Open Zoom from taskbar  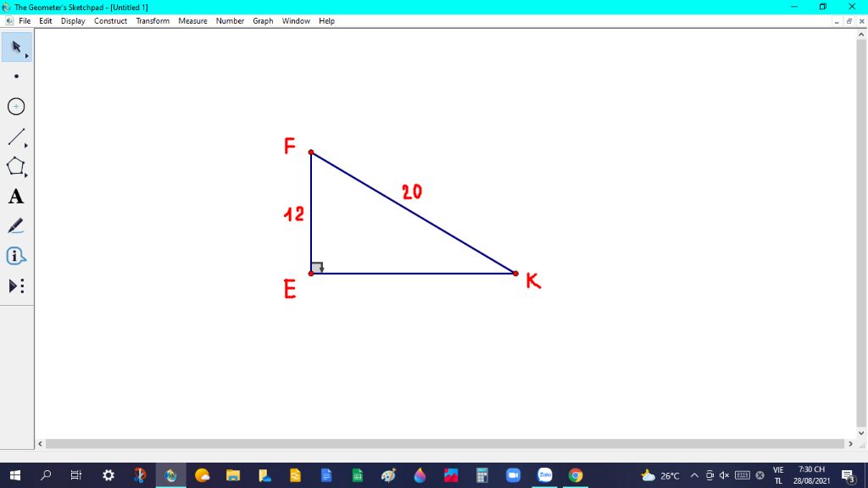[x=513, y=475]
